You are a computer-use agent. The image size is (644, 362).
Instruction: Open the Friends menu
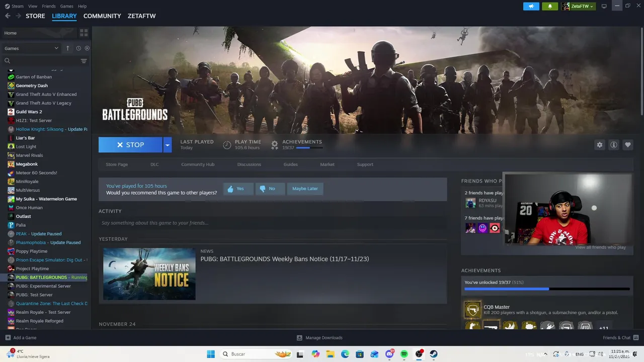pyautogui.click(x=49, y=6)
